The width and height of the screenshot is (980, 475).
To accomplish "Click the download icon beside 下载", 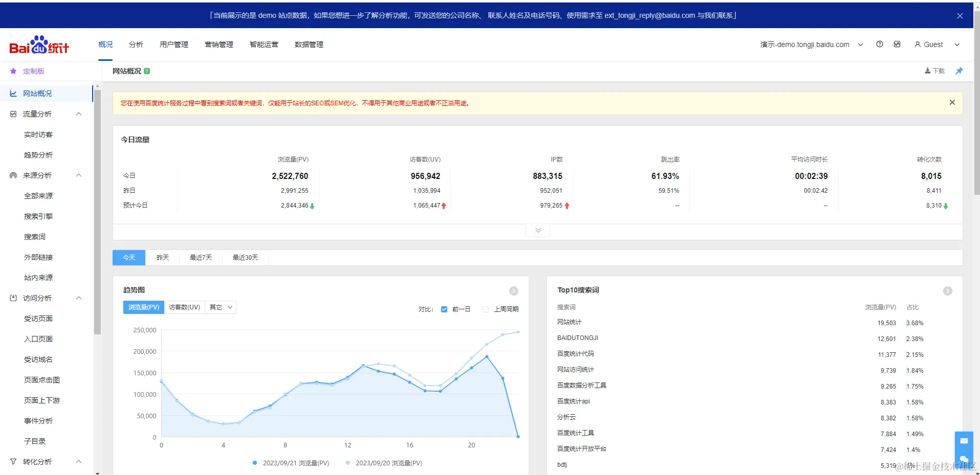I will (x=928, y=71).
